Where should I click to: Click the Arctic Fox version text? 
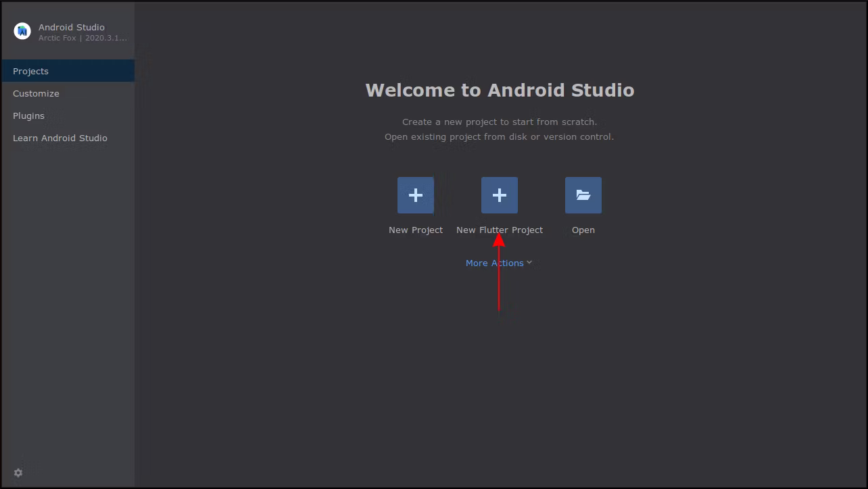[82, 38]
